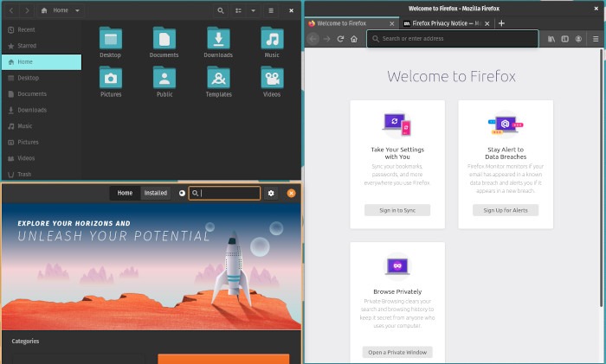Expand the Home path dropdown

pos(77,10)
